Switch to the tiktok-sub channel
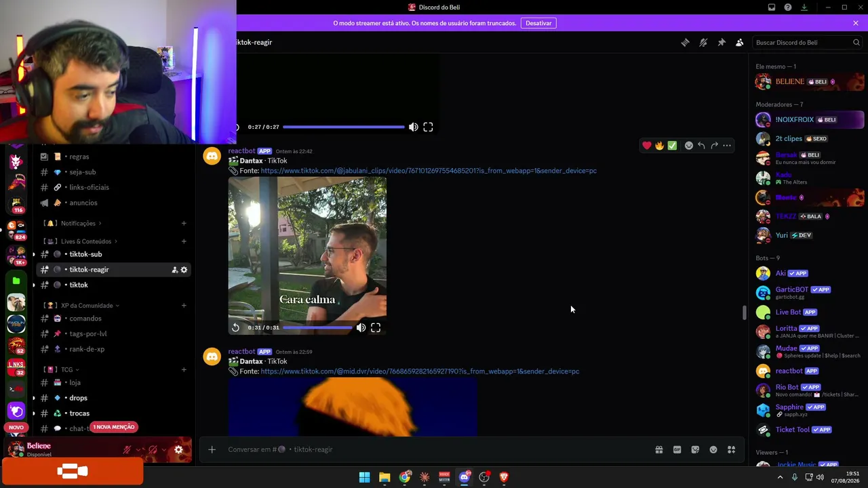The height and width of the screenshot is (488, 868). tap(114, 254)
